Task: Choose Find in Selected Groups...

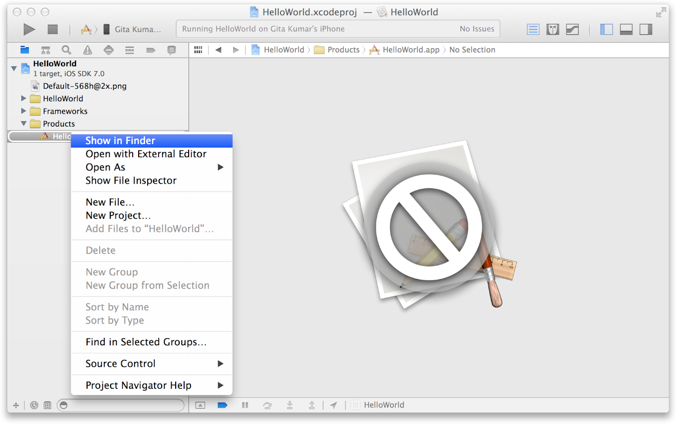Action: [x=152, y=342]
